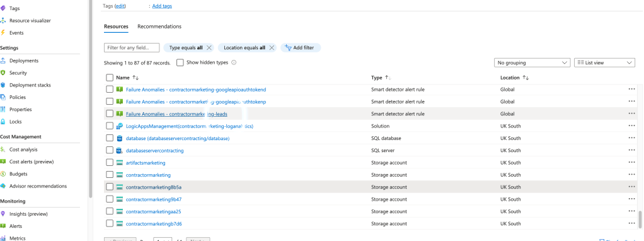Open Metrics chart icon

tap(3, 238)
